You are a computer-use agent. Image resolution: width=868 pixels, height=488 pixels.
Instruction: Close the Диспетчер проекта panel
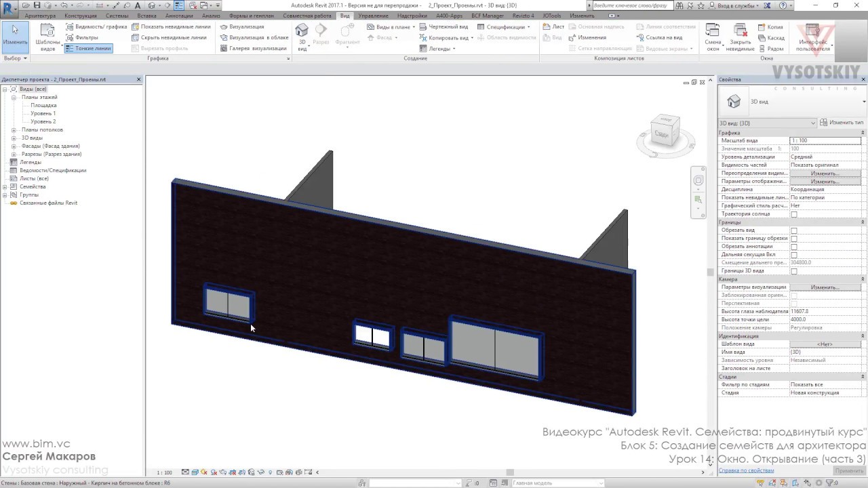click(x=139, y=79)
